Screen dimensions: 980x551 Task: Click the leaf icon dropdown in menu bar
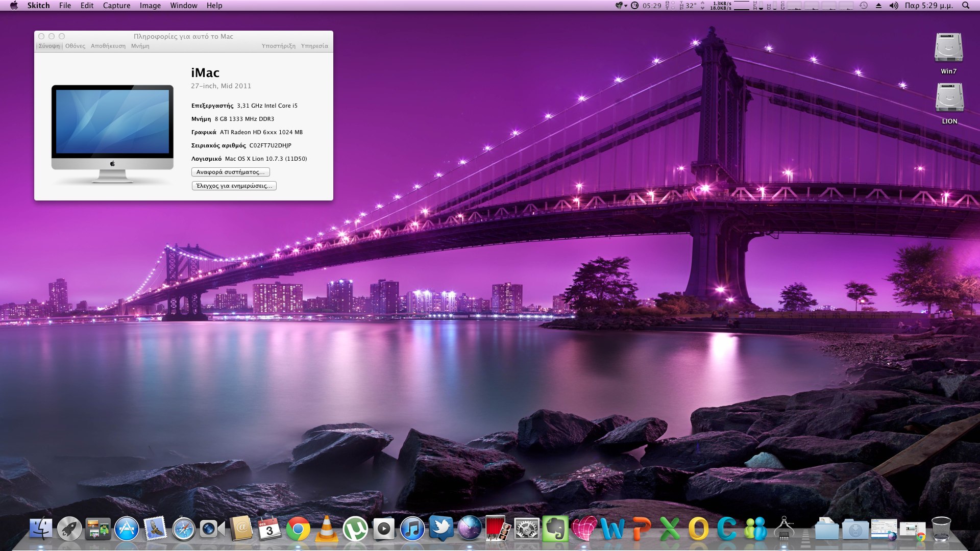621,6
